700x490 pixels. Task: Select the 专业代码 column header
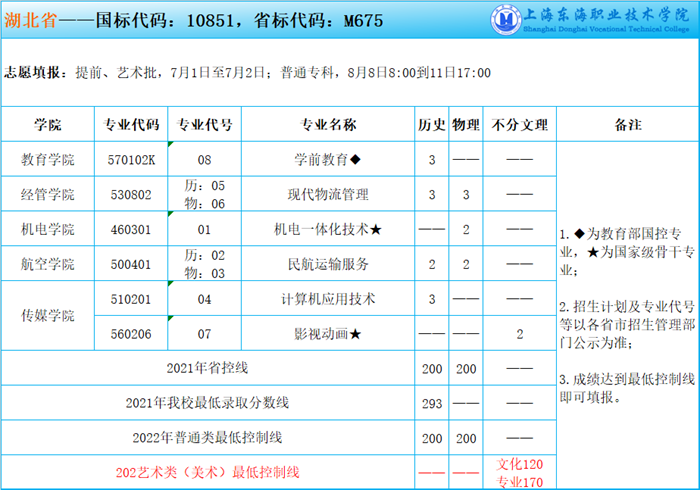pos(131,125)
